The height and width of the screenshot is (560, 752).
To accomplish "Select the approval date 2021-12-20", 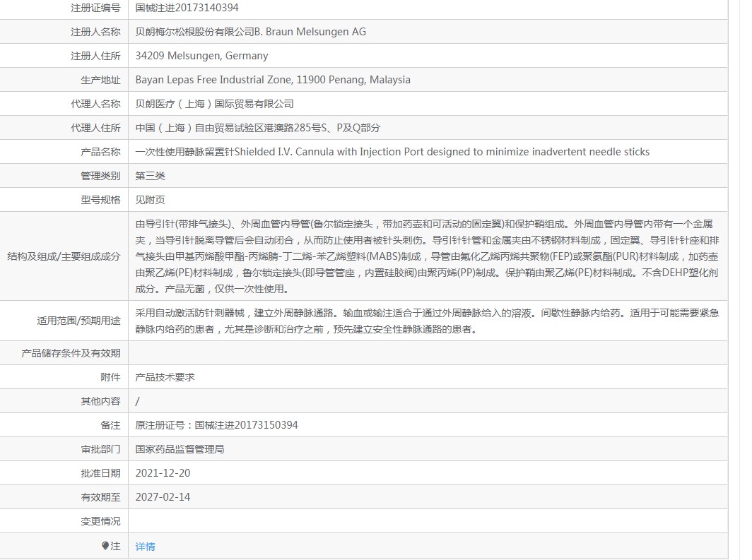I will coord(163,473).
